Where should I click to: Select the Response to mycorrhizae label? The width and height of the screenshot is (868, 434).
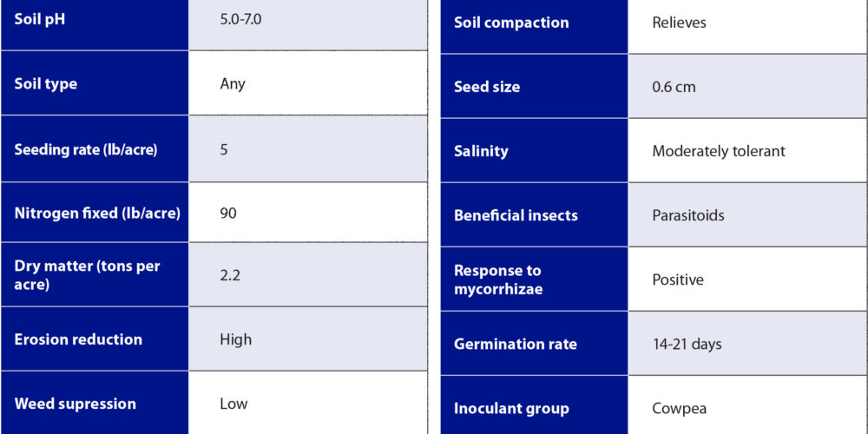[498, 279]
